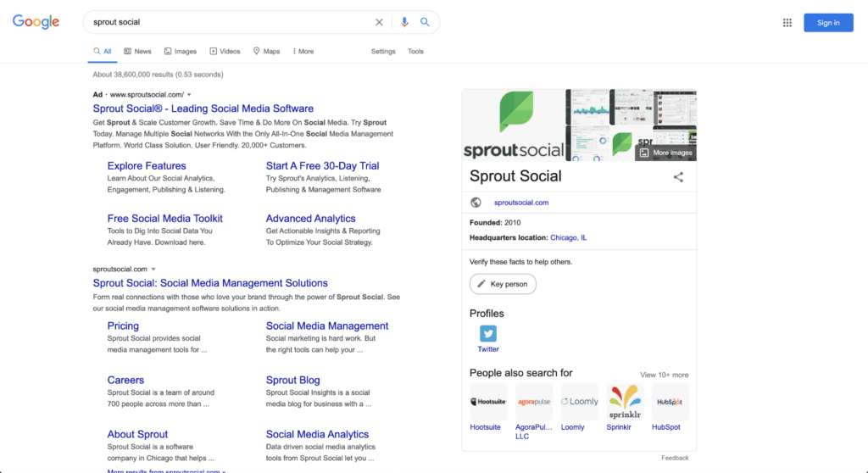Open the AgoraPulse LLC text link
868x473 pixels.
[534, 431]
